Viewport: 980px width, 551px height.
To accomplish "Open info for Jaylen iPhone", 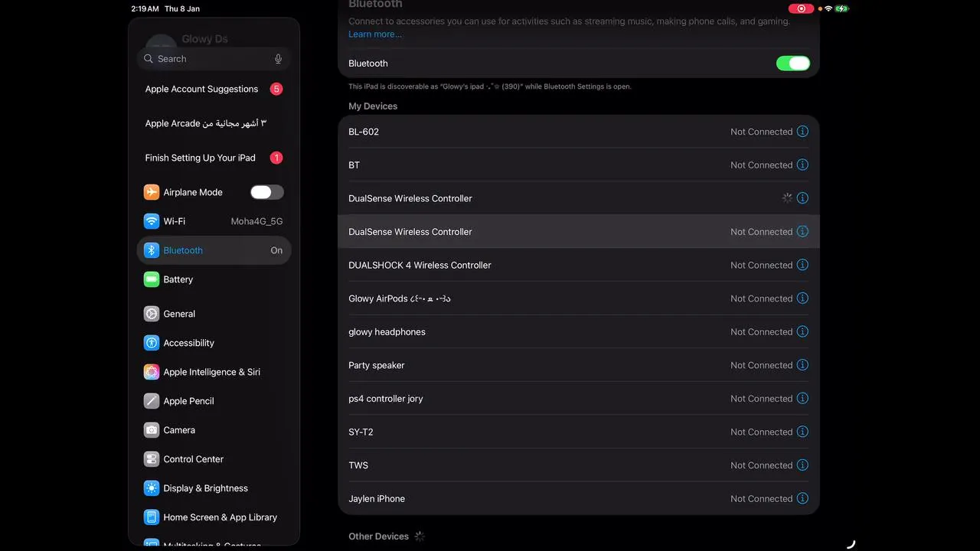I will click(802, 498).
